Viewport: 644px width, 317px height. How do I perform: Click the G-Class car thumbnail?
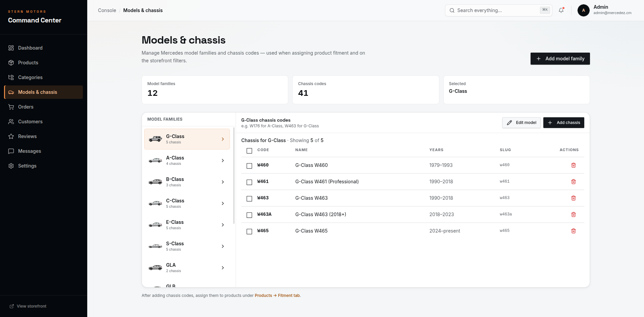(155, 139)
